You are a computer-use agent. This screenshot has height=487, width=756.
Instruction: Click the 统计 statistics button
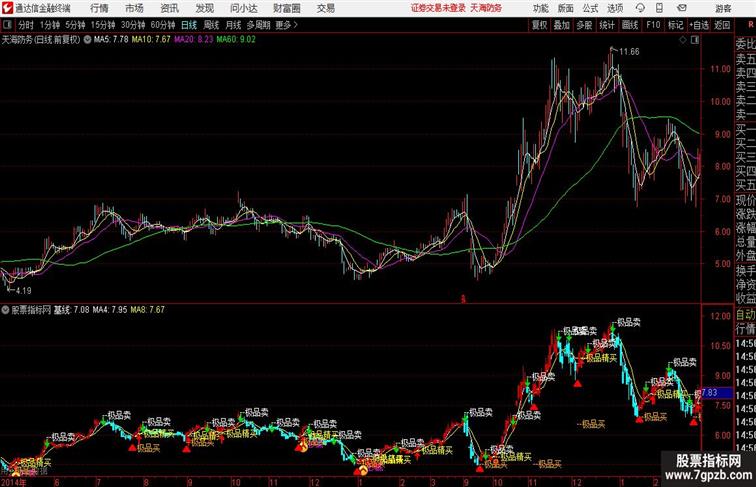click(607, 25)
